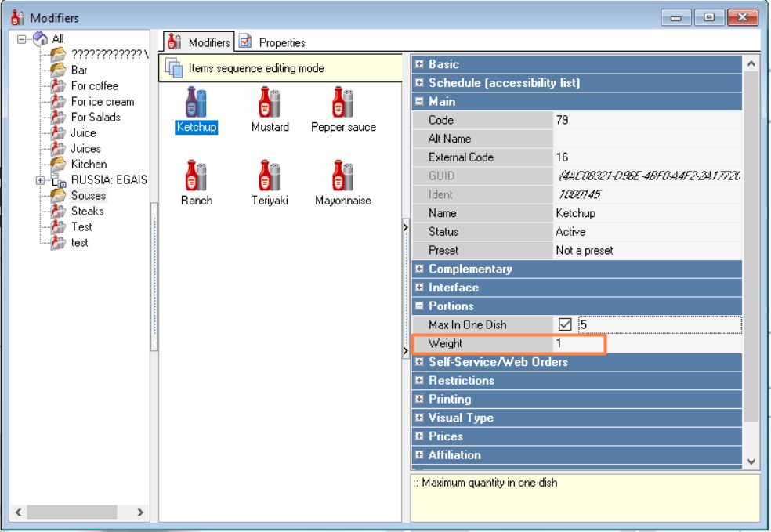Click the Kitchen folder icon
771x532 pixels.
coord(58,164)
